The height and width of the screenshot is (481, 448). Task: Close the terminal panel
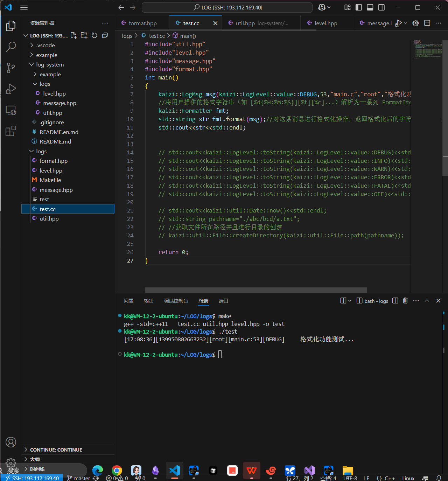pos(438,301)
